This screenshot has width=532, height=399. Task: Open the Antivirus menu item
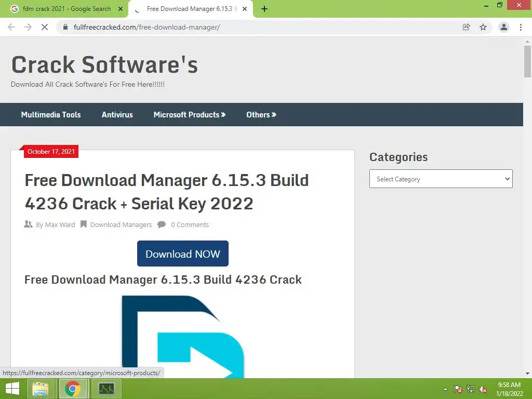click(x=117, y=115)
